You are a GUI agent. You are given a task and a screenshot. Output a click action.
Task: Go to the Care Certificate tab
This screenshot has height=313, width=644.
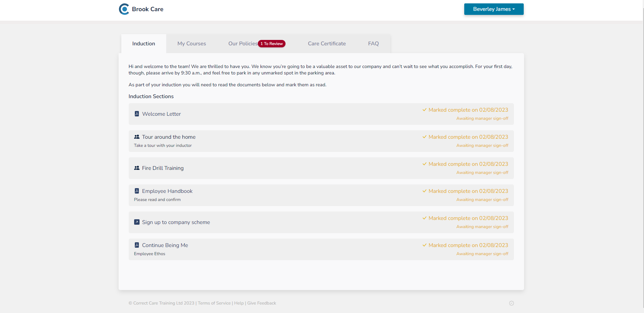327,44
